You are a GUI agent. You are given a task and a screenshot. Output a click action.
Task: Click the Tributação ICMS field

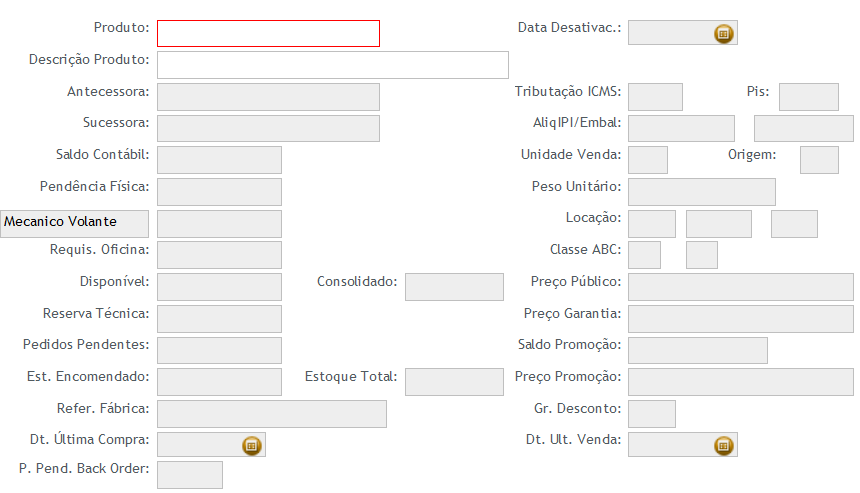[x=655, y=97]
